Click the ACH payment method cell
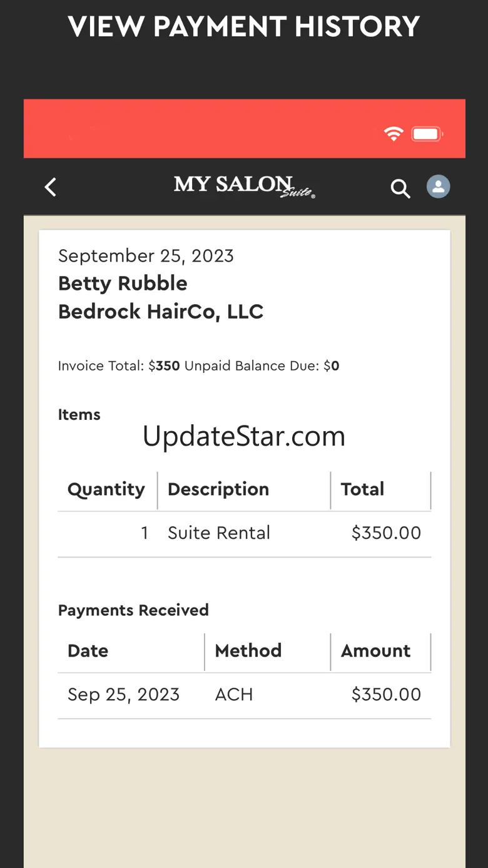The height and width of the screenshot is (868, 488). coord(234,695)
